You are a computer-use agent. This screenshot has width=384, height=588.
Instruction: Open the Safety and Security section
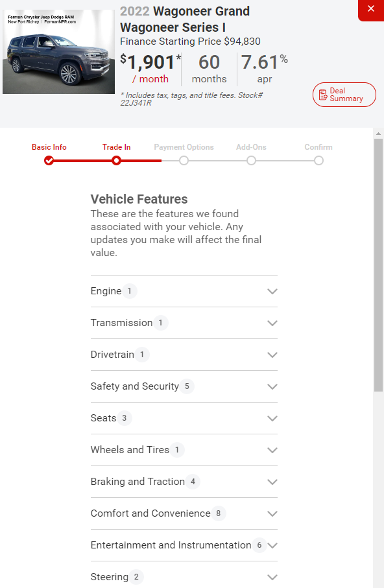pyautogui.click(x=184, y=386)
